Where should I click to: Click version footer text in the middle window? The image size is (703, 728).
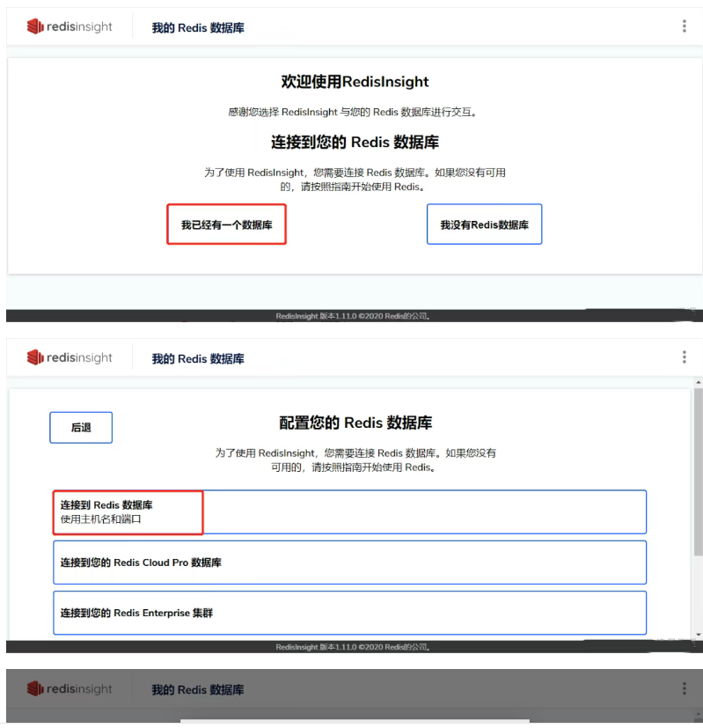[x=353, y=647]
